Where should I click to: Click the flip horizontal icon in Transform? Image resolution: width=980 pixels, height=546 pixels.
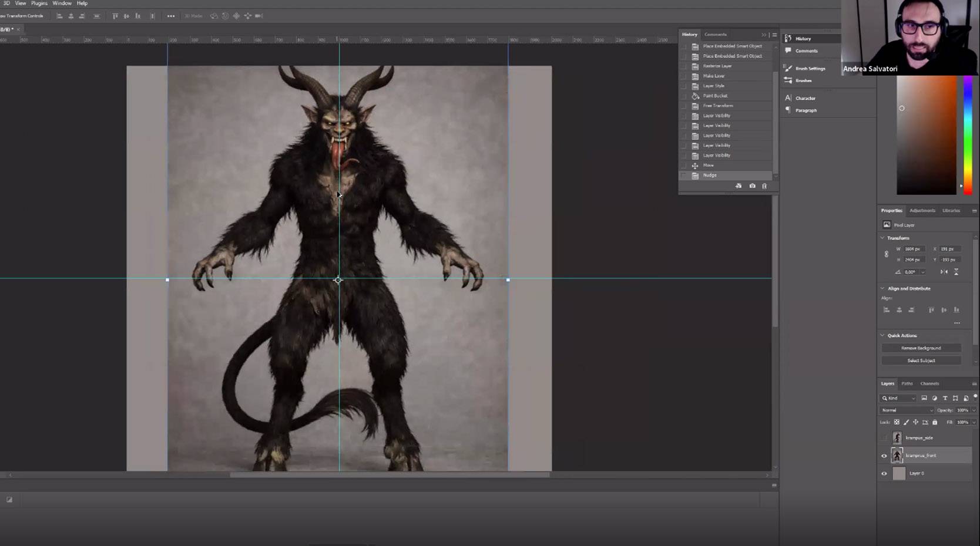pos(944,272)
